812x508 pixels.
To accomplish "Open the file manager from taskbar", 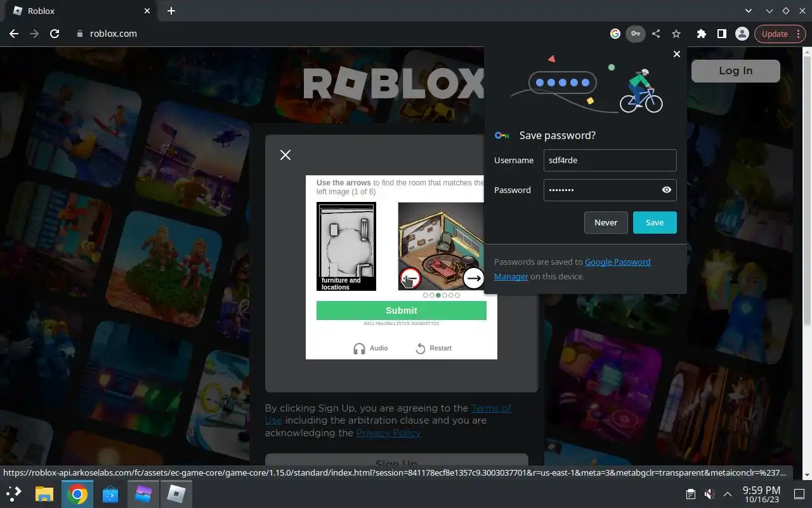I will click(44, 493).
